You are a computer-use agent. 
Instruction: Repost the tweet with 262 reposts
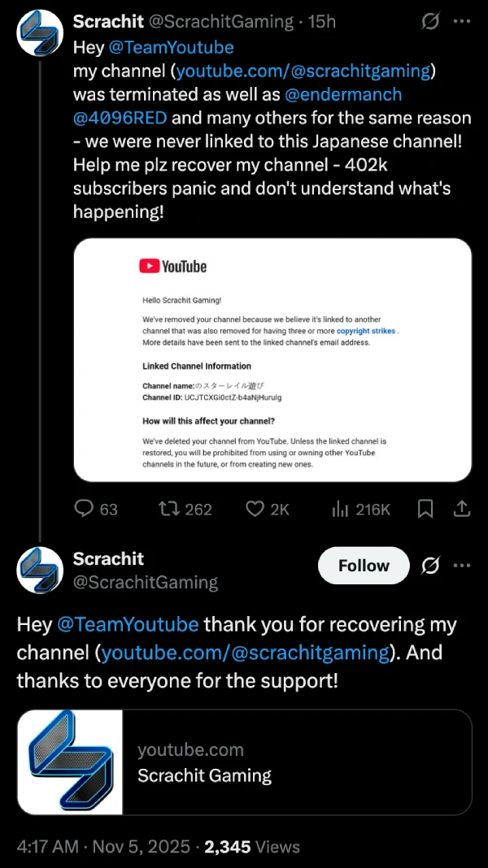point(171,509)
